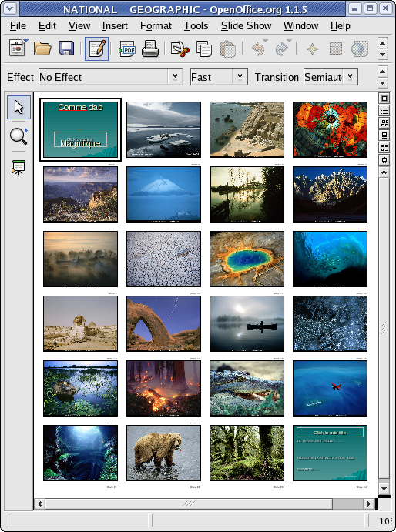Export directly as PDF
Screen dimensions: 396x532
(x=127, y=49)
